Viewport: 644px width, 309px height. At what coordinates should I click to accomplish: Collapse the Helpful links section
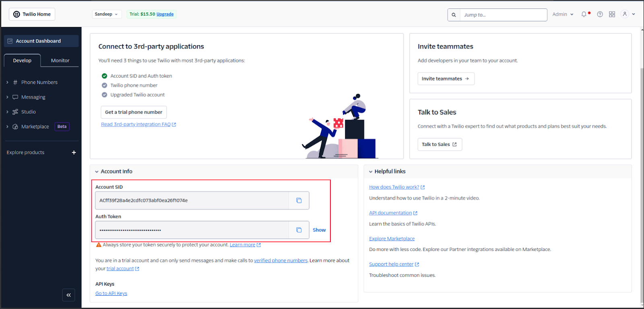371,172
